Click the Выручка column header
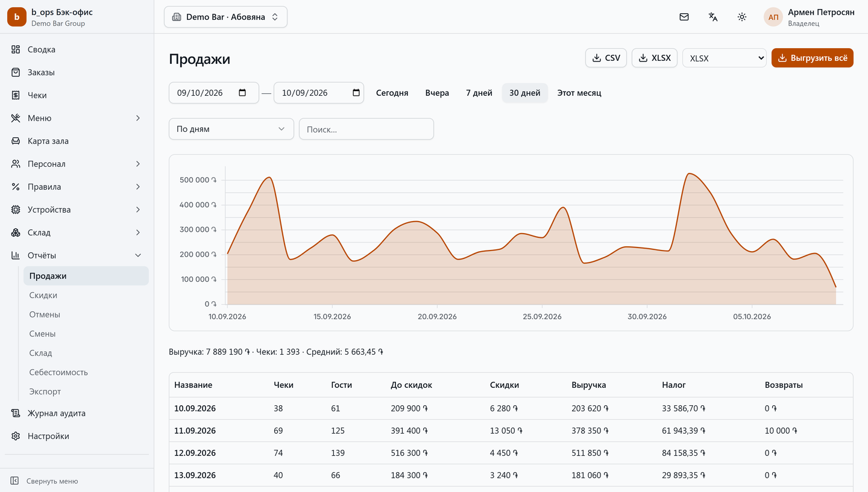Image resolution: width=868 pixels, height=492 pixels. point(589,385)
